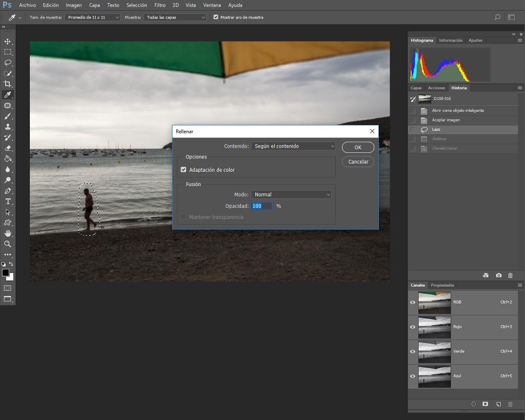
Task: Collapse the right panels with double arrows
Action: coord(514,34)
